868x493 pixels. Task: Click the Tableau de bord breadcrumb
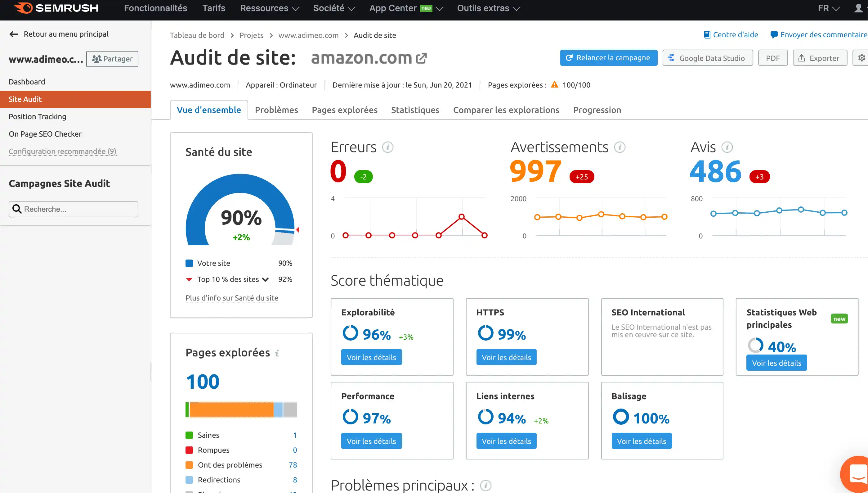tap(197, 35)
